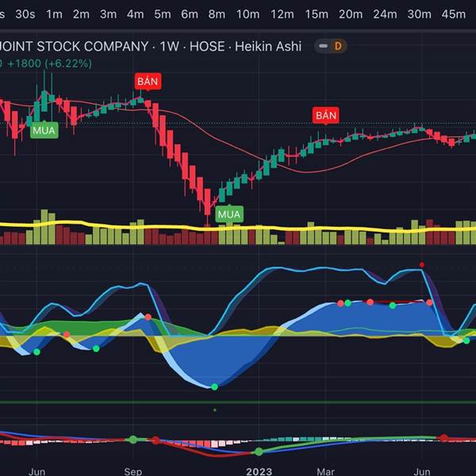
Task: Click the +1800 (+6.22%) price change
Action: pyautogui.click(x=50, y=63)
